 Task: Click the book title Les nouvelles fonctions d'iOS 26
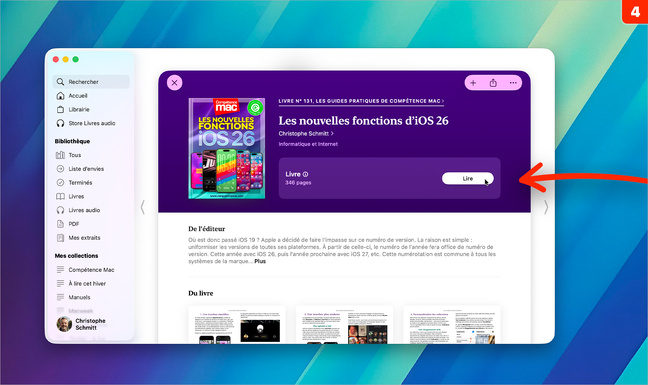click(x=363, y=121)
